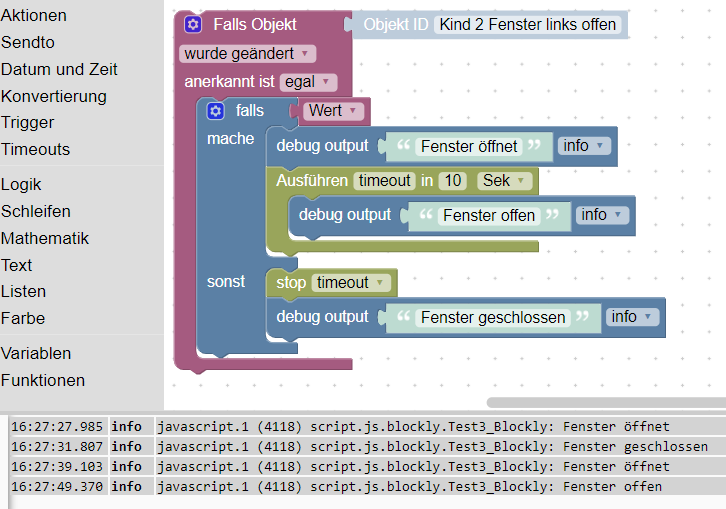Open info level dropdown for 'Fenster offen'
Image resolution: width=726 pixels, height=509 pixels.
click(x=602, y=215)
